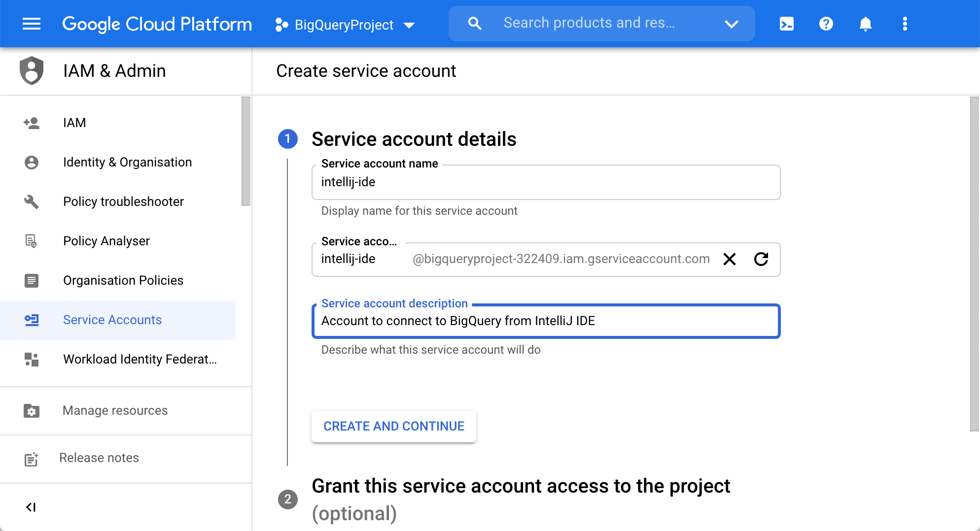Viewport: 980px width, 531px height.
Task: Open the notifications bell
Action: 866,23
